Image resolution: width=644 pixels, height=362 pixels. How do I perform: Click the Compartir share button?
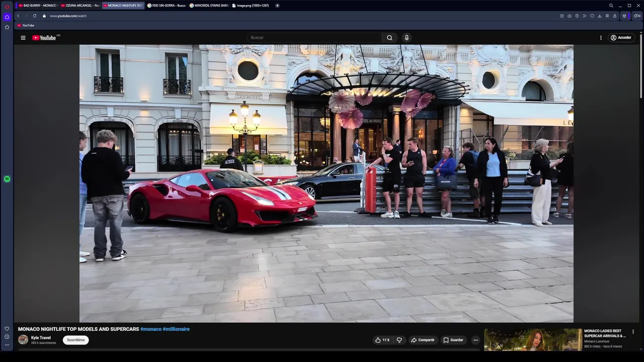(423, 340)
